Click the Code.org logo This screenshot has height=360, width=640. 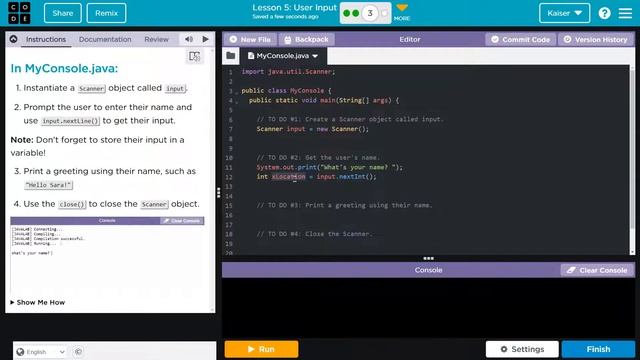[19, 13]
